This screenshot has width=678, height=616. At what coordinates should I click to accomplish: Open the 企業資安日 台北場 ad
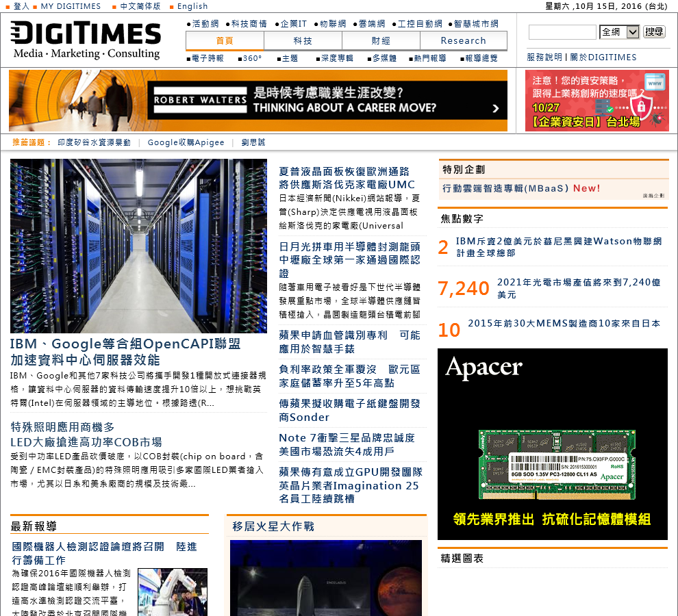(597, 101)
